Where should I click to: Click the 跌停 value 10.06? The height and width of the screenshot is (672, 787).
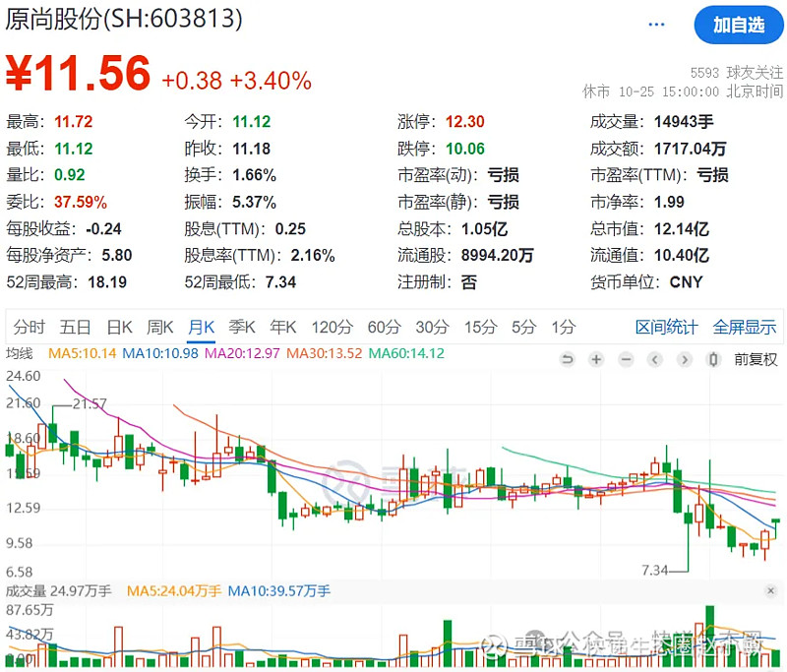click(465, 149)
